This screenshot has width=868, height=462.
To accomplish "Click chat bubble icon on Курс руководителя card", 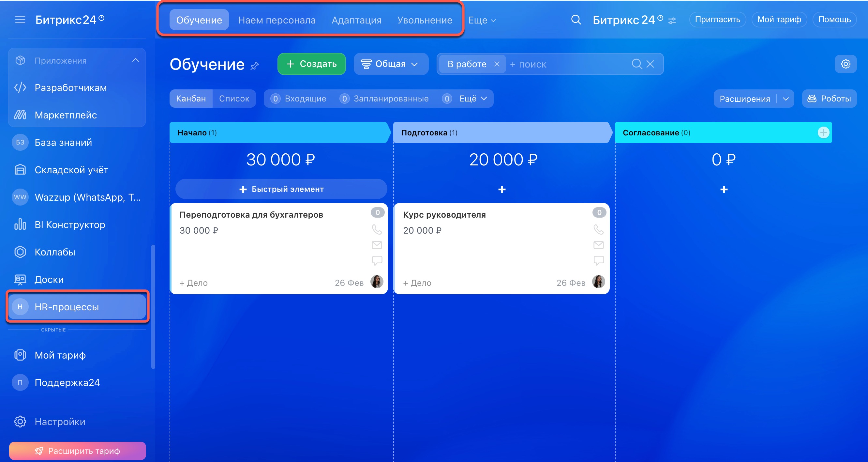I will point(598,260).
